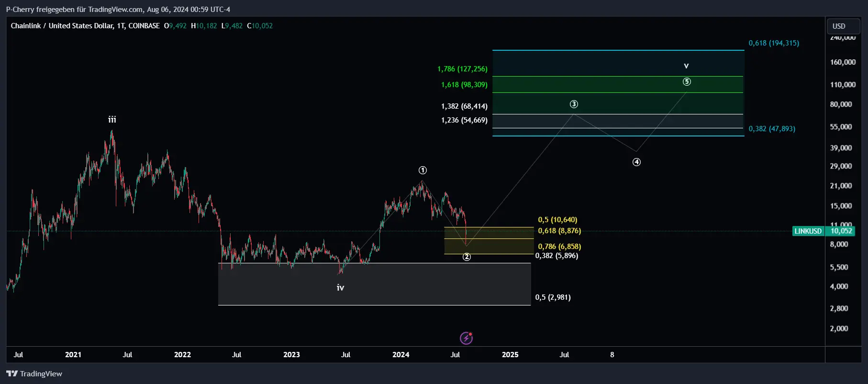This screenshot has height=384, width=868.
Task: Click 2024 on the time axis
Action: coord(401,355)
